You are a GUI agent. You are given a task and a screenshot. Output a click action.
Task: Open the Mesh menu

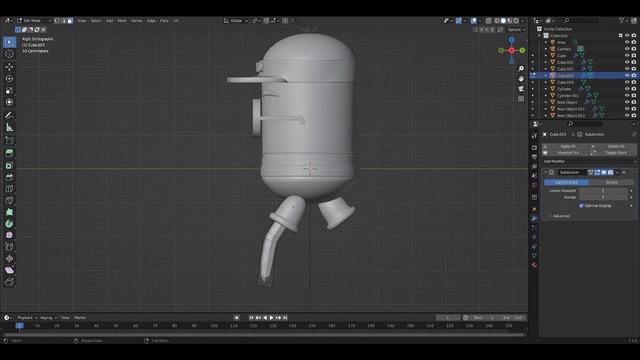tap(122, 20)
